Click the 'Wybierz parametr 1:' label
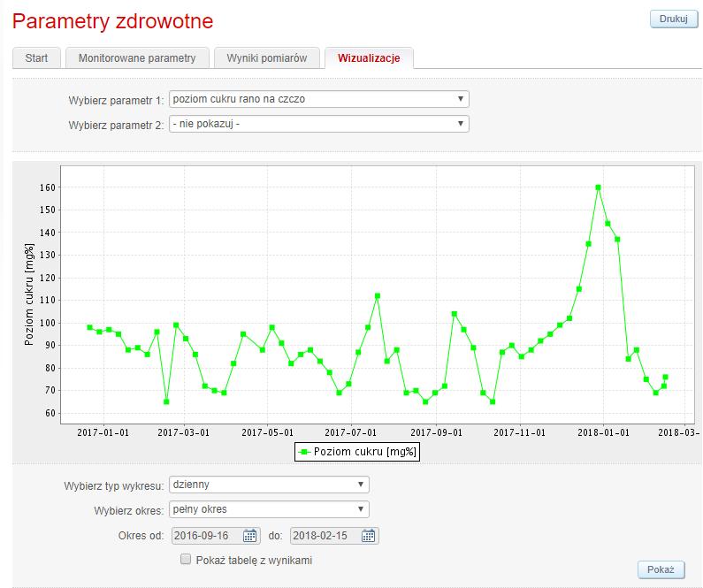 click(116, 101)
